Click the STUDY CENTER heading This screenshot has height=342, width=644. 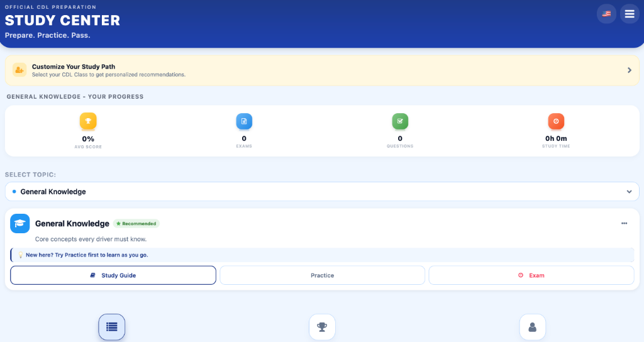pos(62,21)
